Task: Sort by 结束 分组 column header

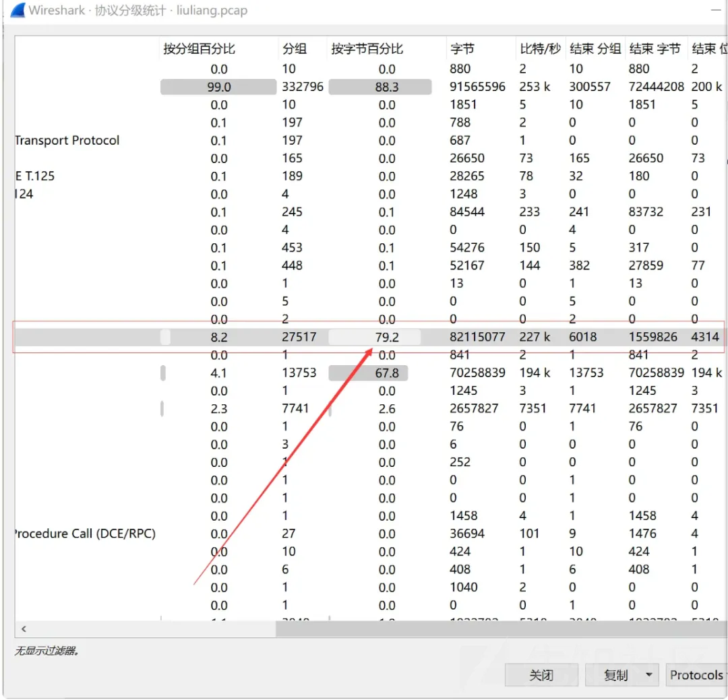Action: click(x=595, y=49)
